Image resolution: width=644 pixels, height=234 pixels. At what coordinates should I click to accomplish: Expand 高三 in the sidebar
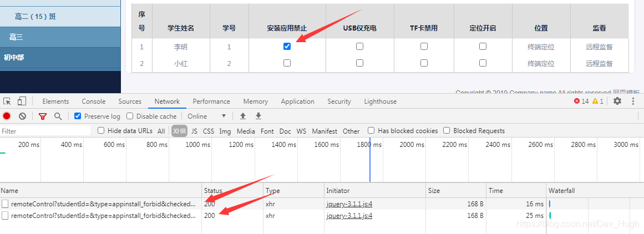[60, 37]
